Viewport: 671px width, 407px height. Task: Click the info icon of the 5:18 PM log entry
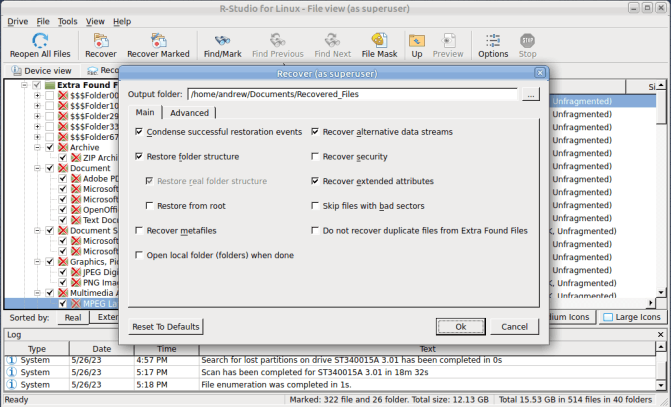tap(12, 384)
